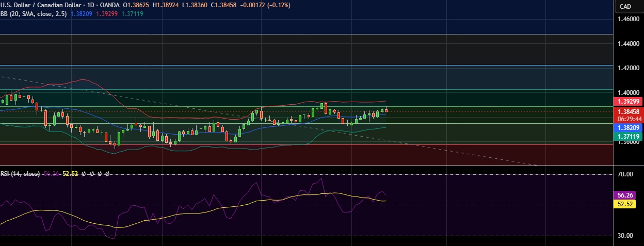This screenshot has width=644, height=246.
Task: Click the current price 1.38458 label
Action: 627,111
